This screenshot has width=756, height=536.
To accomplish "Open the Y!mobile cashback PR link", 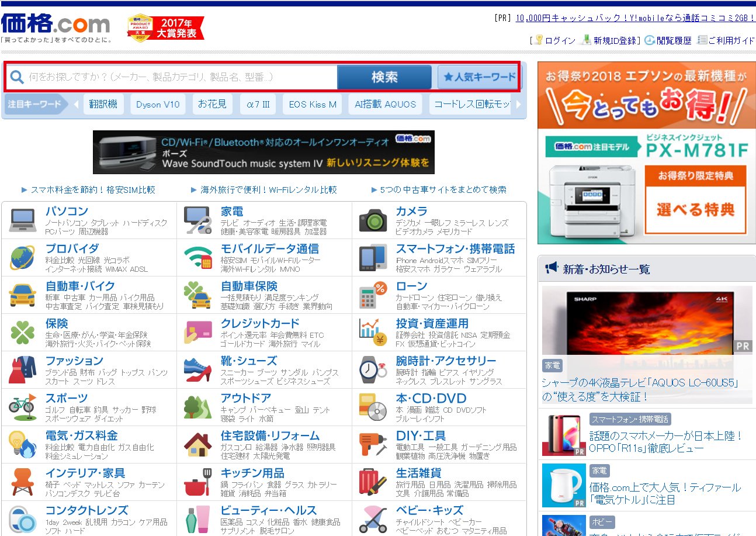I will point(636,18).
